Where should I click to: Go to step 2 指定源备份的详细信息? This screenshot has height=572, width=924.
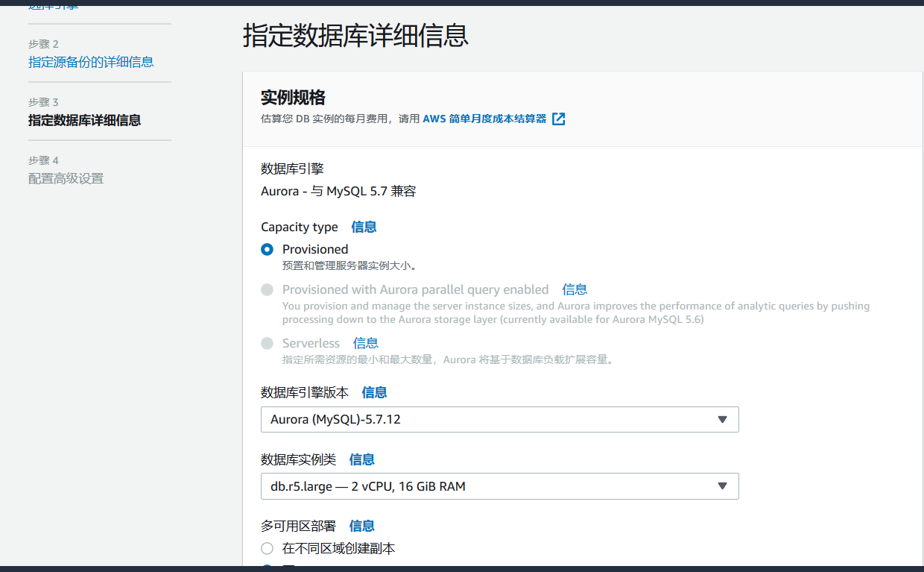click(91, 62)
